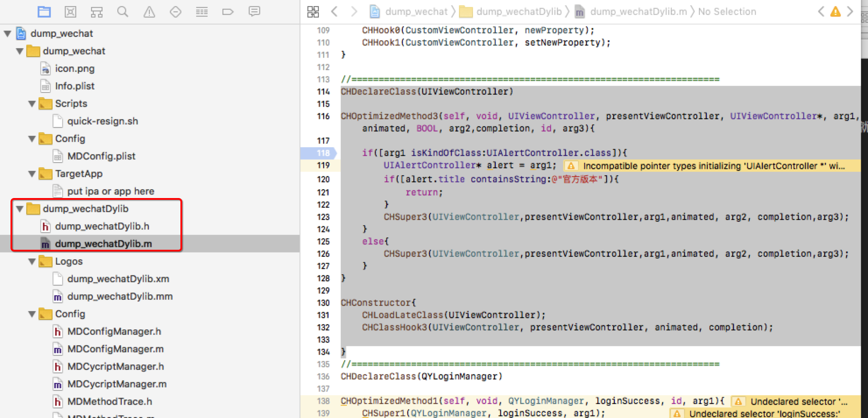Collapse the dump_wechatDylib folder
Viewport: 868px width, 418px height.
(20, 209)
